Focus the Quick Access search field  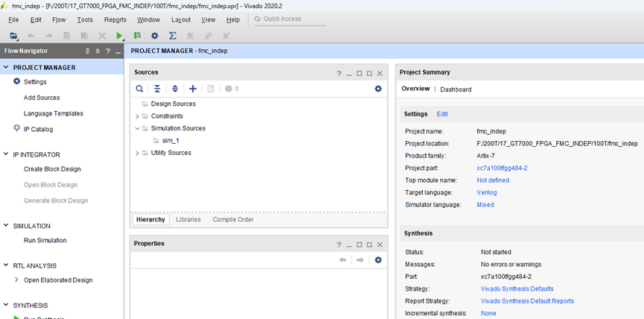pos(290,19)
